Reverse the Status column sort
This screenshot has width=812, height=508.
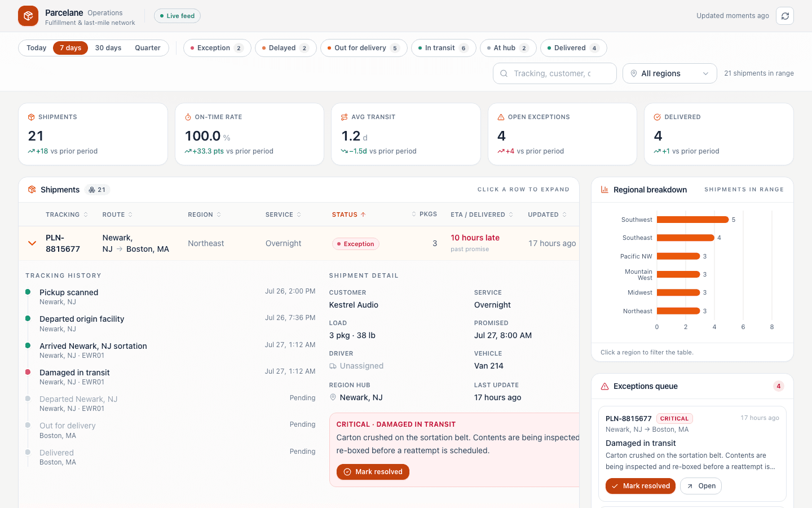click(x=349, y=214)
